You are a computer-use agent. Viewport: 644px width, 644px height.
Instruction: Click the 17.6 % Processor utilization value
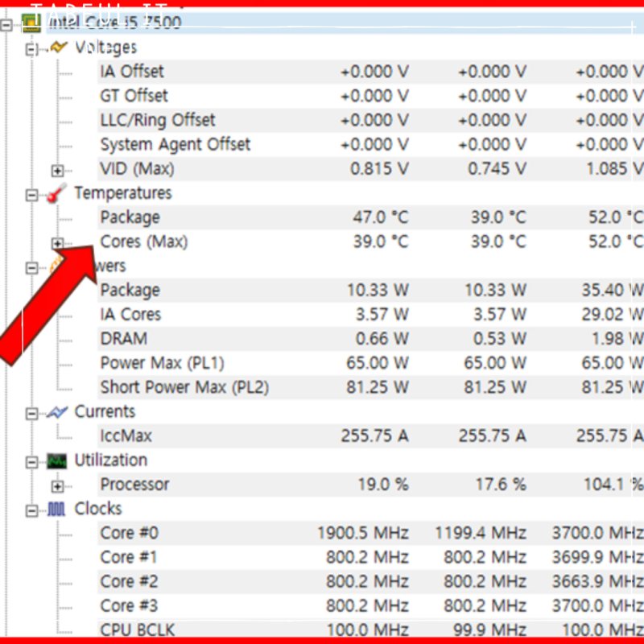coord(501,485)
